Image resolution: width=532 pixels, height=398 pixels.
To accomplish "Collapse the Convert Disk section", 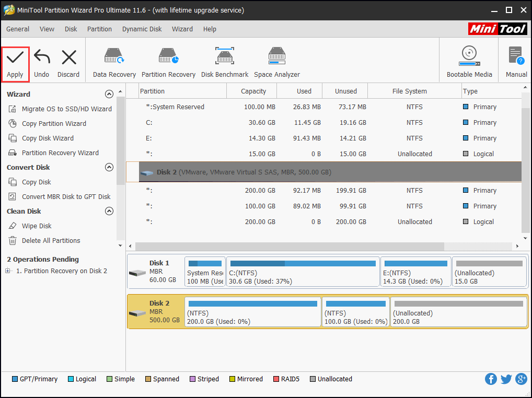I will (x=109, y=167).
